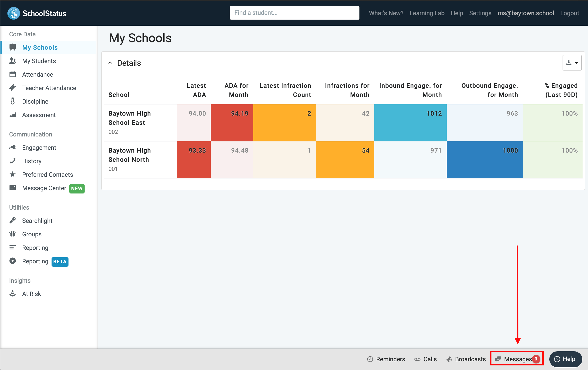Open Message Center
The height and width of the screenshot is (370, 588).
coord(44,188)
